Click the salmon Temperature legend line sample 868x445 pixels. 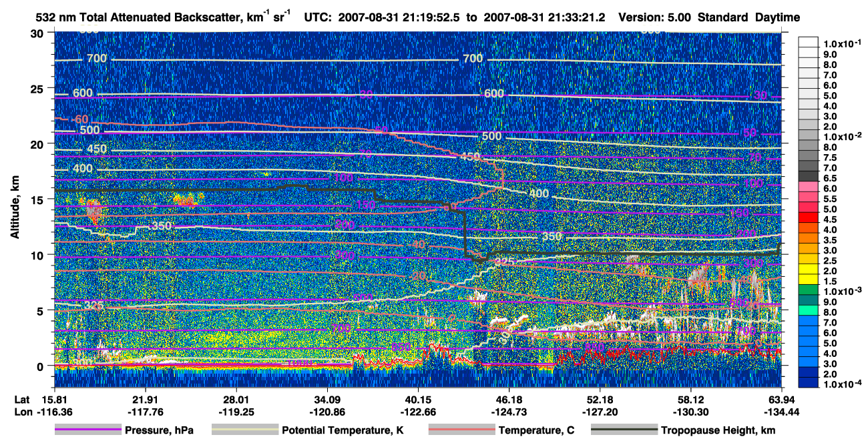click(x=461, y=430)
